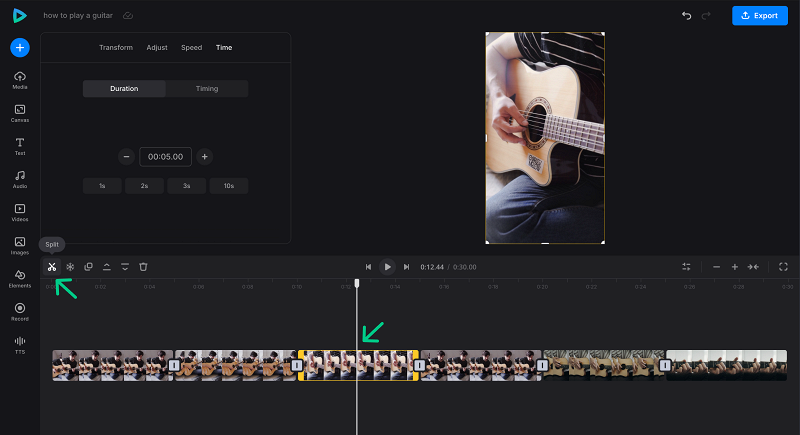Click the project title how to play a guitar
This screenshot has width=800, height=435.
tap(78, 16)
